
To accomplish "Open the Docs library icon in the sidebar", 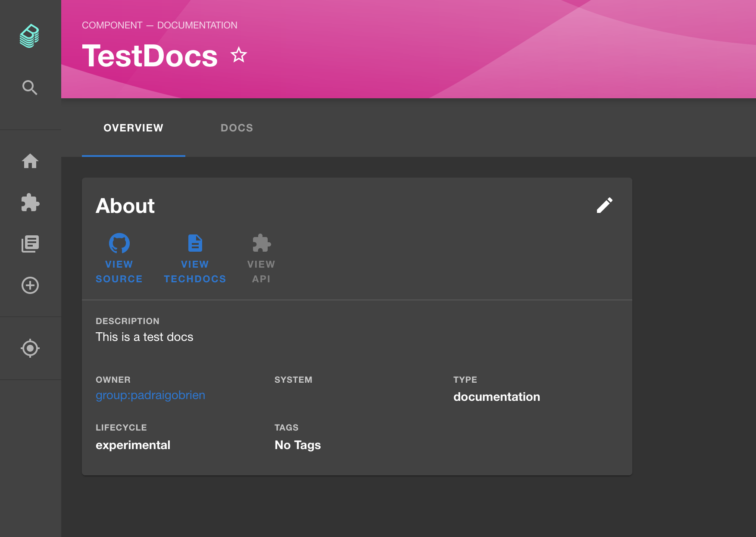I will pyautogui.click(x=30, y=244).
